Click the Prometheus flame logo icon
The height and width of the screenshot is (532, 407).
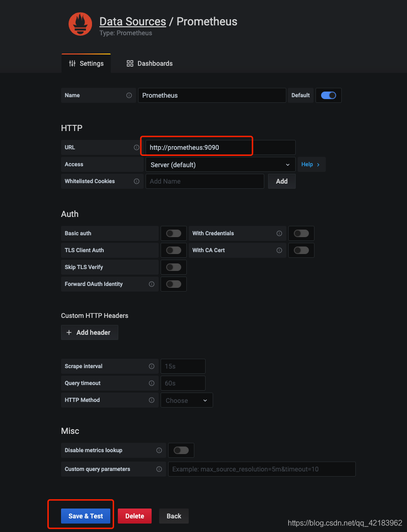pyautogui.click(x=80, y=24)
